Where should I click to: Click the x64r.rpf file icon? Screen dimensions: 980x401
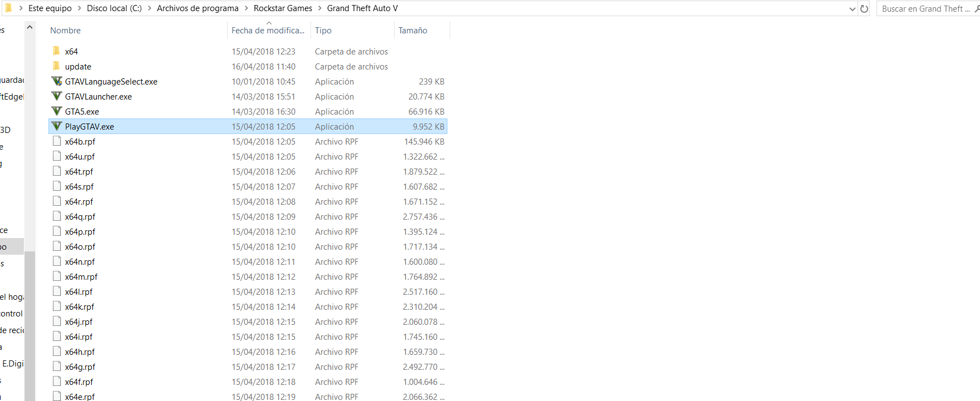56,201
